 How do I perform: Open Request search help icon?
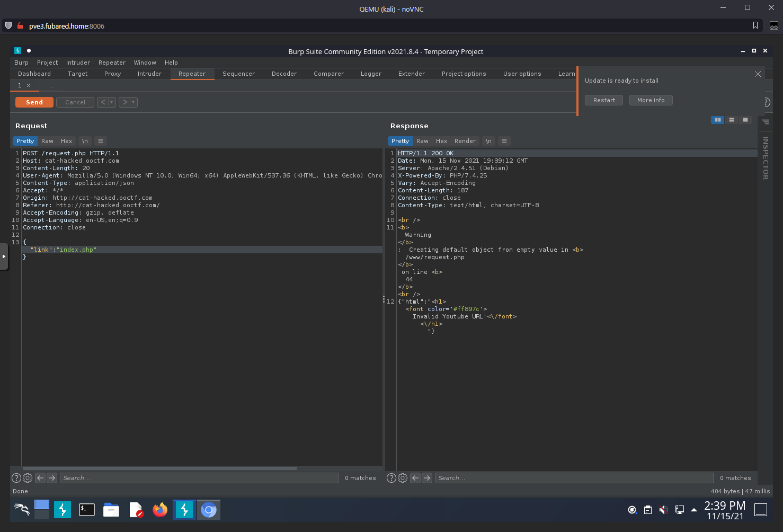[16, 478]
